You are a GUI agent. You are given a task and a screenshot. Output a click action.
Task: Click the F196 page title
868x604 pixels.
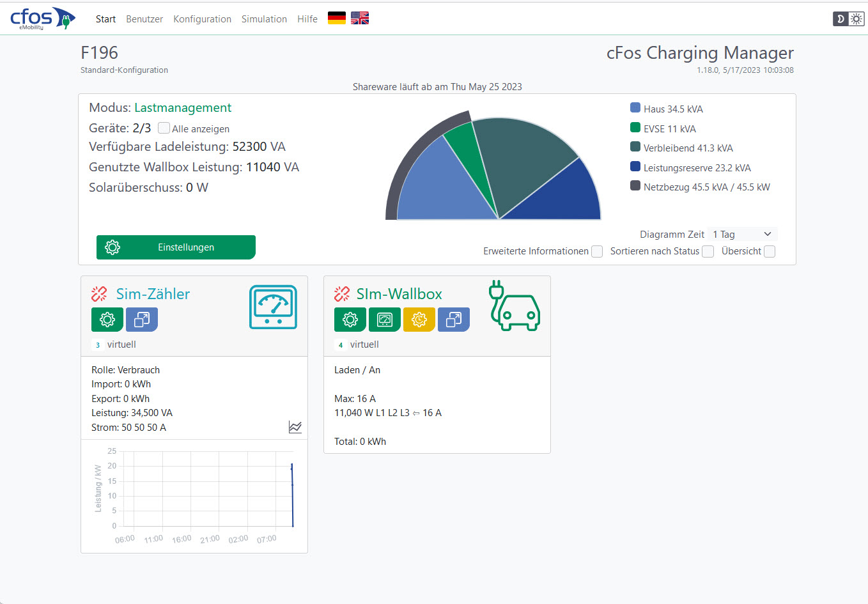99,53
